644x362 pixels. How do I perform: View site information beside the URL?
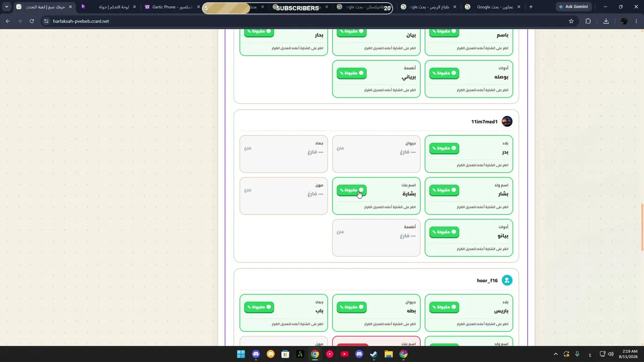click(46, 21)
